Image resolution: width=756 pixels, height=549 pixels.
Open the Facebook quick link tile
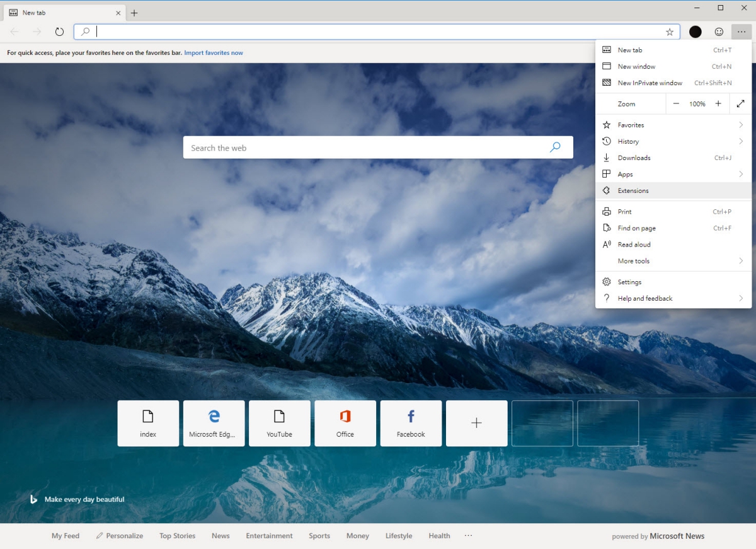(411, 424)
